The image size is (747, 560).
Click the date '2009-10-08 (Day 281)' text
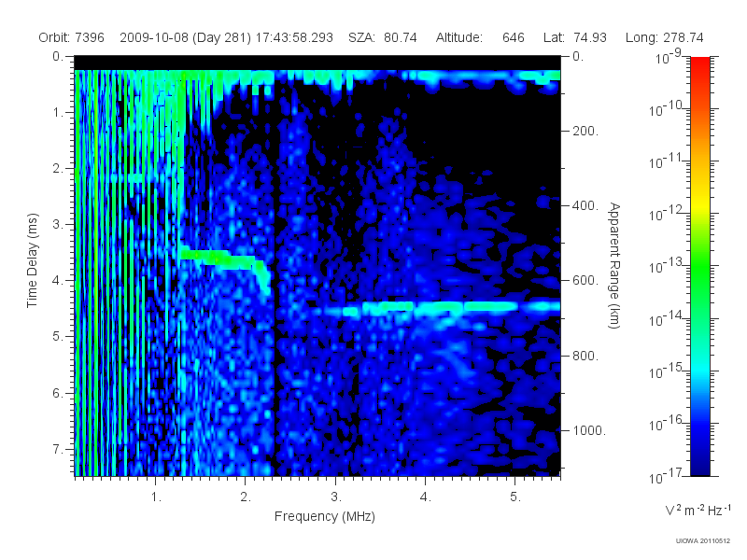pyautogui.click(x=185, y=37)
